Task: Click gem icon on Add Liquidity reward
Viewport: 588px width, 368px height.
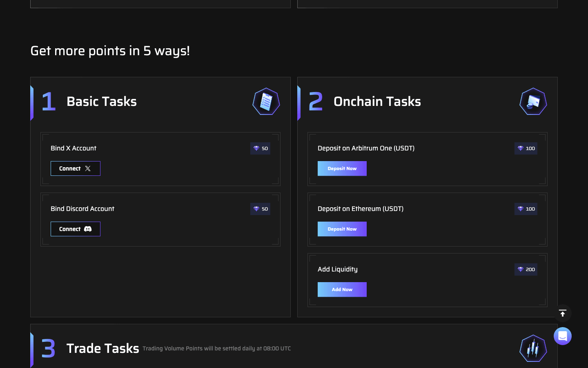Action: pos(521,269)
